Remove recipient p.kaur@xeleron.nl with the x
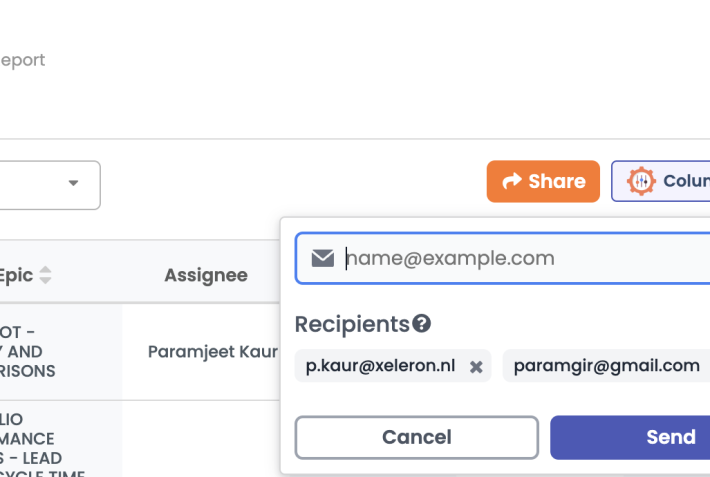The height and width of the screenshot is (477, 710). tap(476, 367)
